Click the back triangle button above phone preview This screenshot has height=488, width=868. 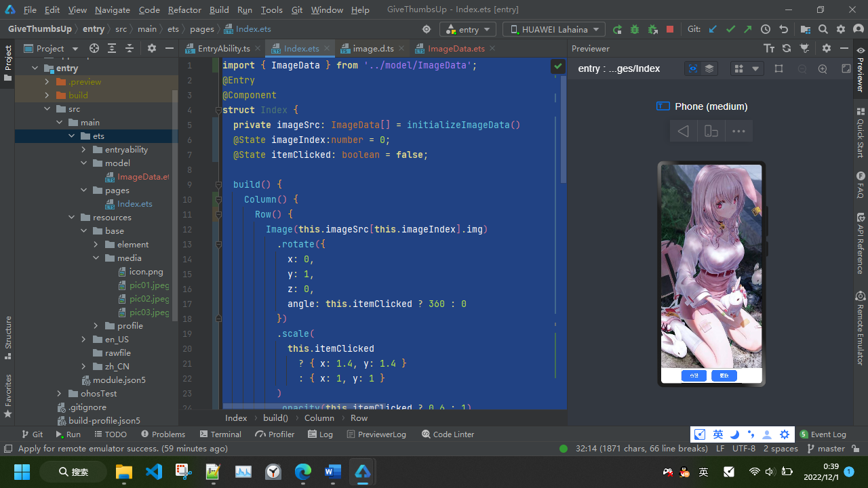tap(684, 131)
